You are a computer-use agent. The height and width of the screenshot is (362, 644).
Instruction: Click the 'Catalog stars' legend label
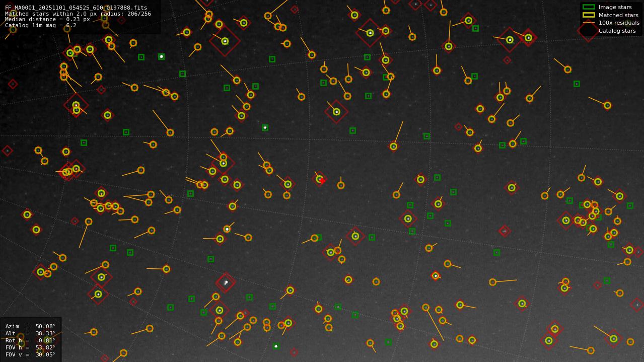click(617, 31)
